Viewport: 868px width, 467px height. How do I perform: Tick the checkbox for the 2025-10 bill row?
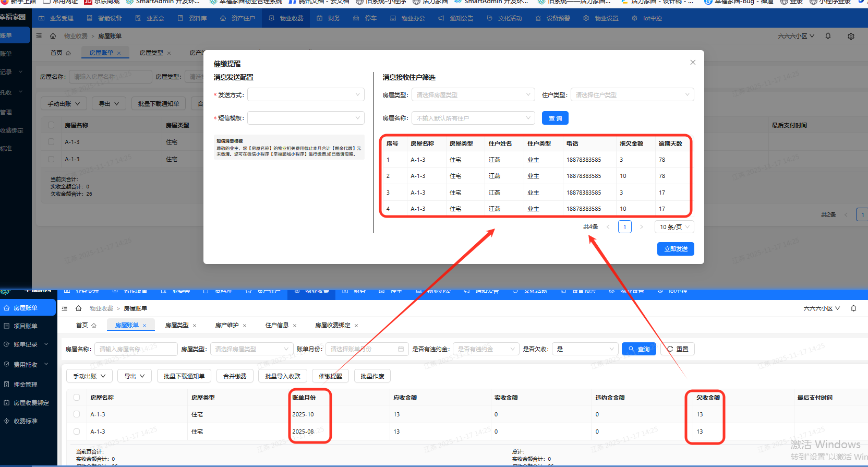pos(77,414)
